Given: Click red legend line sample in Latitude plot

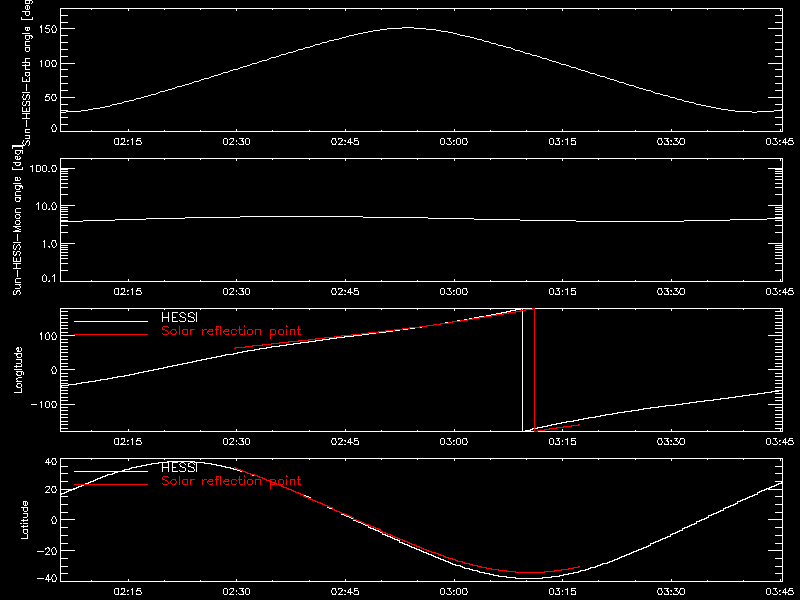Looking at the screenshot, I should point(111,484).
